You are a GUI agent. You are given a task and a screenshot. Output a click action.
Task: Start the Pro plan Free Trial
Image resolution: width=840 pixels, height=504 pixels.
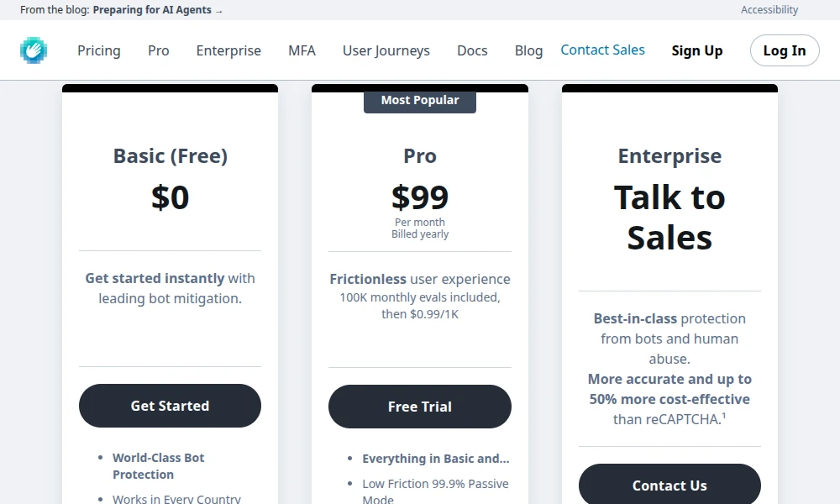click(x=420, y=407)
